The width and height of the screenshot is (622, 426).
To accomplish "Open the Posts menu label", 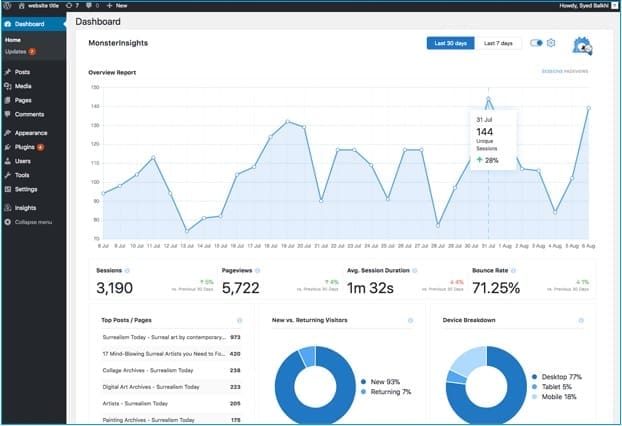I will point(22,72).
